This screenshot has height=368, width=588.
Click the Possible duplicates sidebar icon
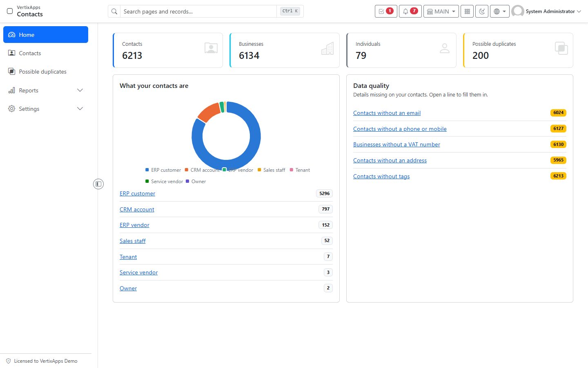(11, 72)
